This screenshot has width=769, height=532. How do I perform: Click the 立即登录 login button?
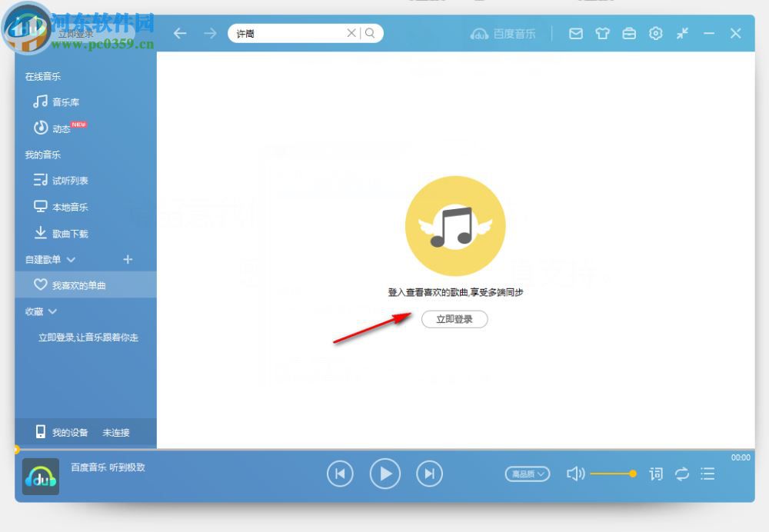pyautogui.click(x=454, y=318)
